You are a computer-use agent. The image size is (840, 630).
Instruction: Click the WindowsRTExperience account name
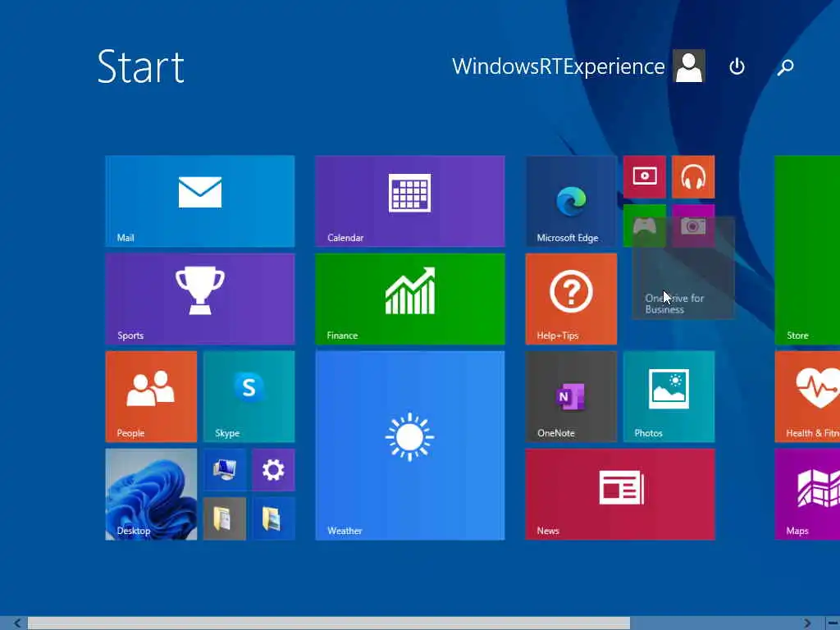point(558,66)
